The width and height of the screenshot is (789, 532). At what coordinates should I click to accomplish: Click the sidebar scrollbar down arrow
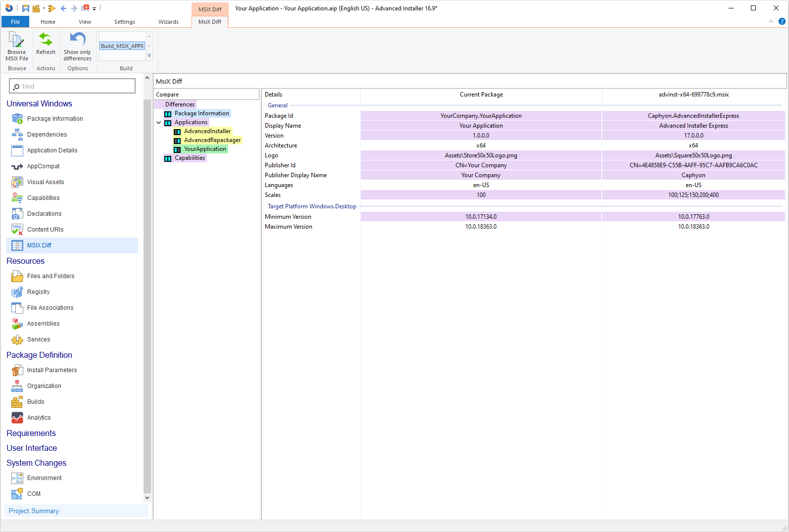(x=147, y=498)
